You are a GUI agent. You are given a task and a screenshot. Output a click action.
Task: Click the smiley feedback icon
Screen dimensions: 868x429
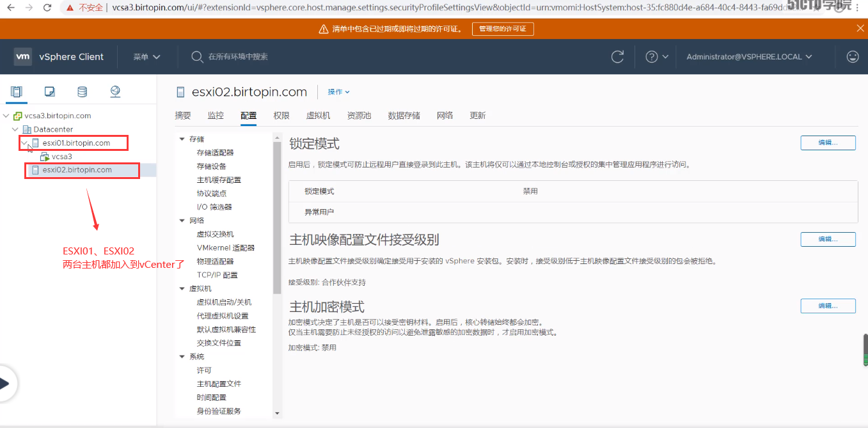click(853, 56)
